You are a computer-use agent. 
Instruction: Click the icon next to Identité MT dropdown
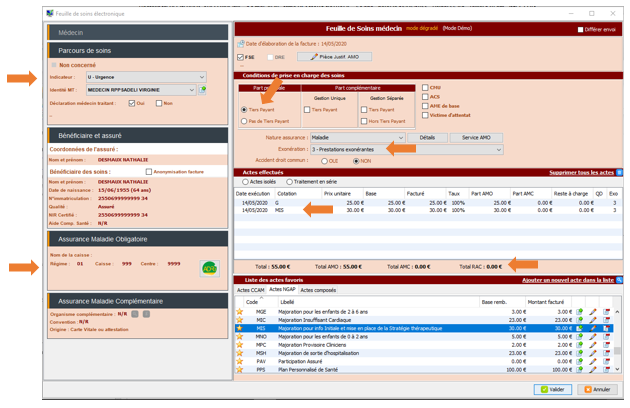click(x=202, y=90)
